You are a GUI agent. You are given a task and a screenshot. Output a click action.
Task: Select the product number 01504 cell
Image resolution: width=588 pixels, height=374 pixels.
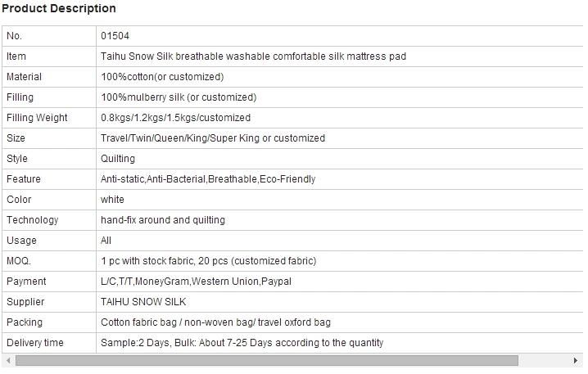[x=339, y=36]
